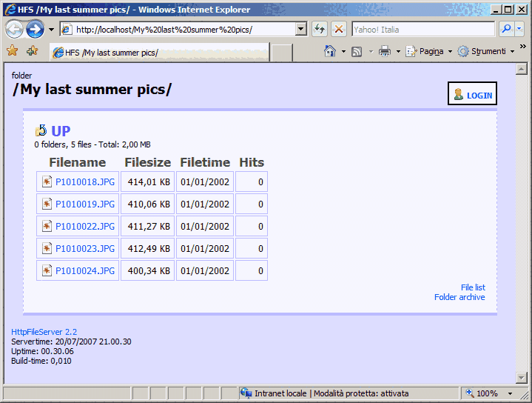Viewport: 532px width, 403px height.
Task: Go forward with the blue Forward arrow
Action: [x=36, y=30]
